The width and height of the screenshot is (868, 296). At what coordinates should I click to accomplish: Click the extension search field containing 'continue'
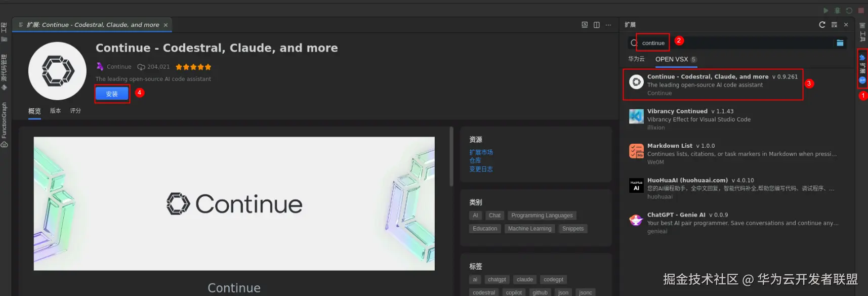click(x=737, y=43)
